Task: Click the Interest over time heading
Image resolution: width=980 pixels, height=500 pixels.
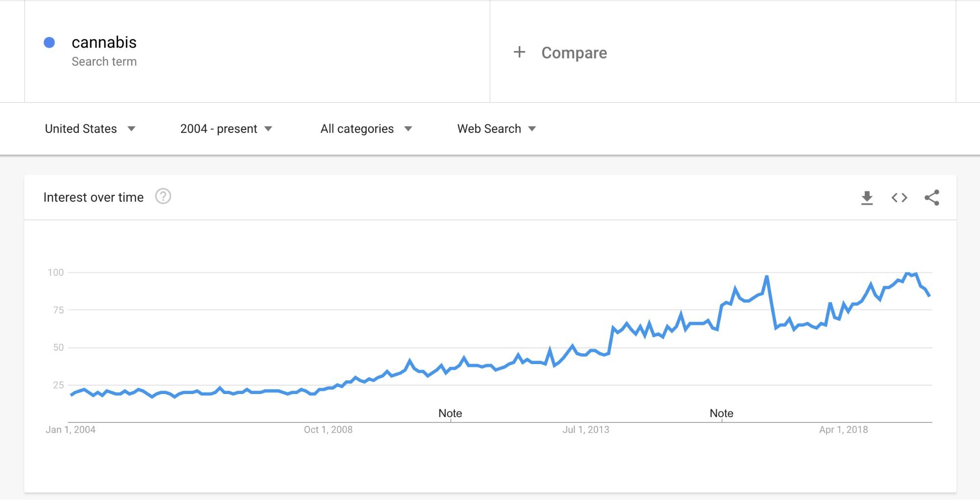Action: pos(93,197)
